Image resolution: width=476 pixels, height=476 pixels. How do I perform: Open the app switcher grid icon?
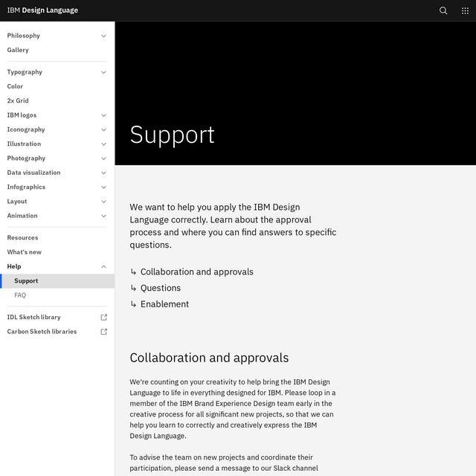465,10
